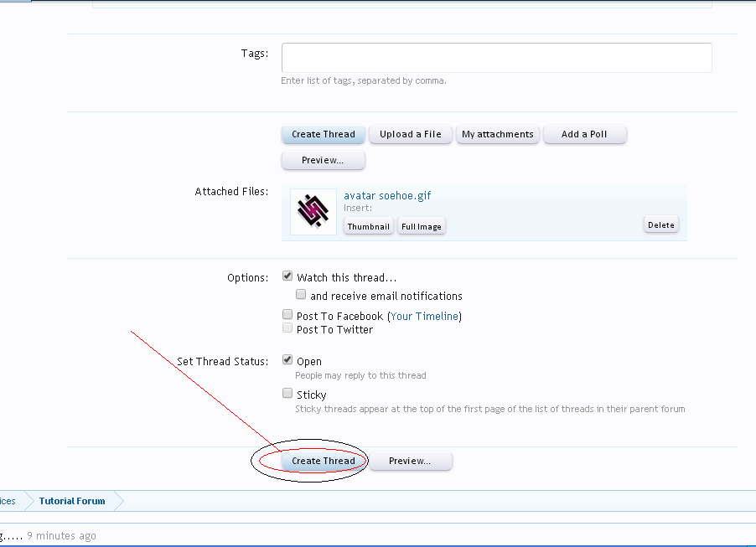The image size is (756, 547).
Task: Enable the Sticky thread checkbox
Action: pos(287,394)
